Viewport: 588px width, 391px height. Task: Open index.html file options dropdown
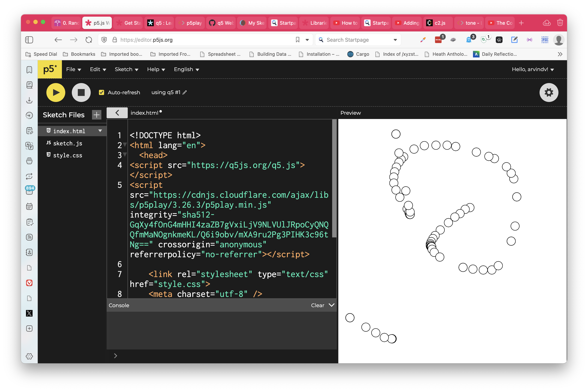pos(100,131)
